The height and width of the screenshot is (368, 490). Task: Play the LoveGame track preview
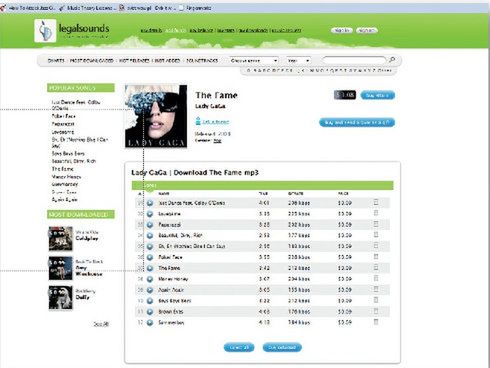click(x=150, y=214)
